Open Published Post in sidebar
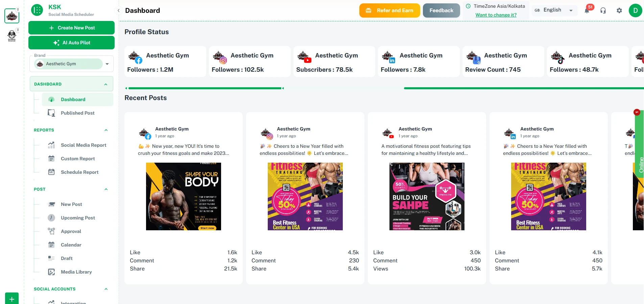 pyautogui.click(x=77, y=113)
